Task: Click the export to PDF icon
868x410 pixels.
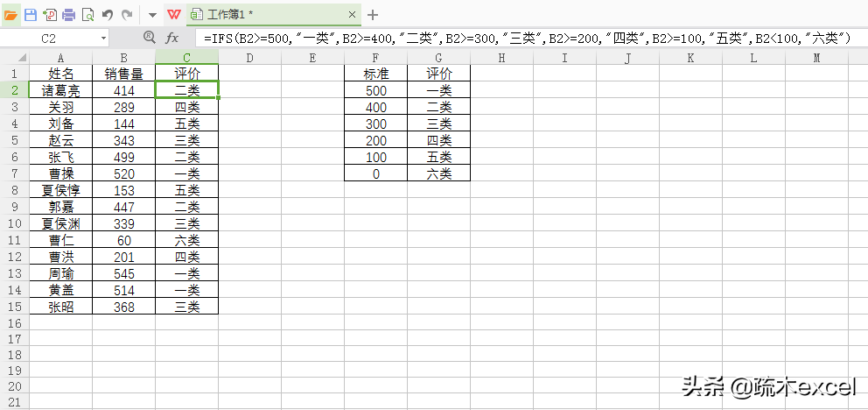Action: point(50,15)
